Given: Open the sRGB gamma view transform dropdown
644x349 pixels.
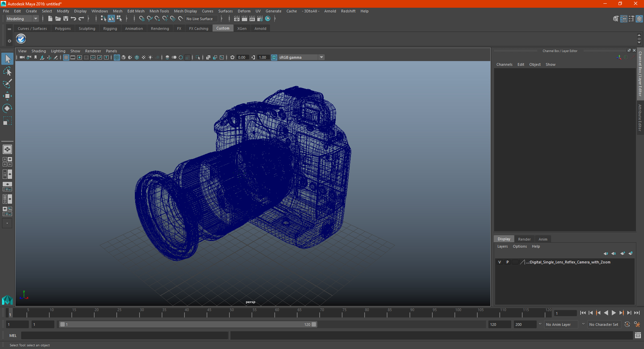Looking at the screenshot, I should pyautogui.click(x=301, y=57).
